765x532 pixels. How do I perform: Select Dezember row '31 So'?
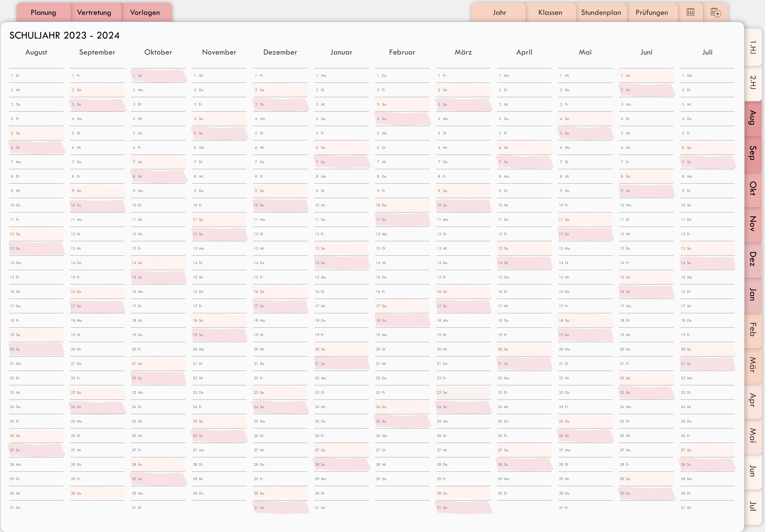(x=280, y=508)
